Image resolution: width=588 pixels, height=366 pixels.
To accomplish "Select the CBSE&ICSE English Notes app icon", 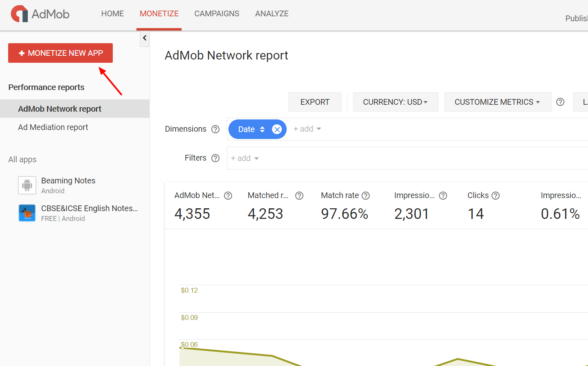I will [27, 213].
